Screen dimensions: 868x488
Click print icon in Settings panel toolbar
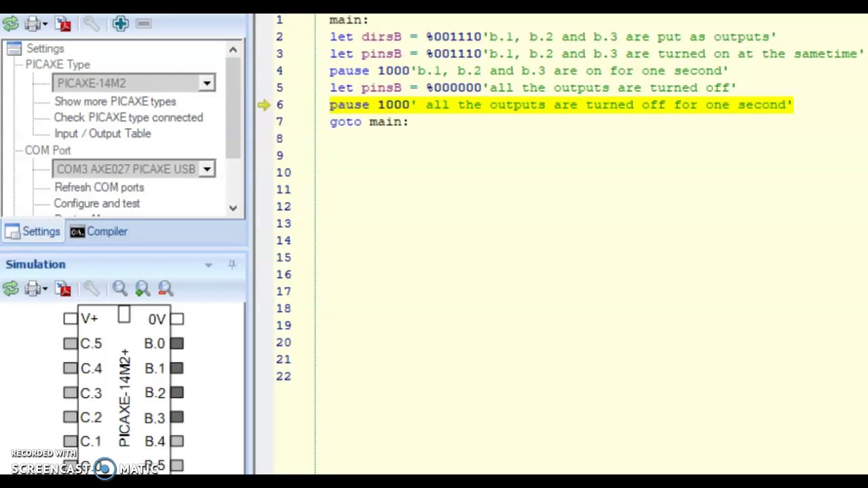pyautogui.click(x=31, y=24)
